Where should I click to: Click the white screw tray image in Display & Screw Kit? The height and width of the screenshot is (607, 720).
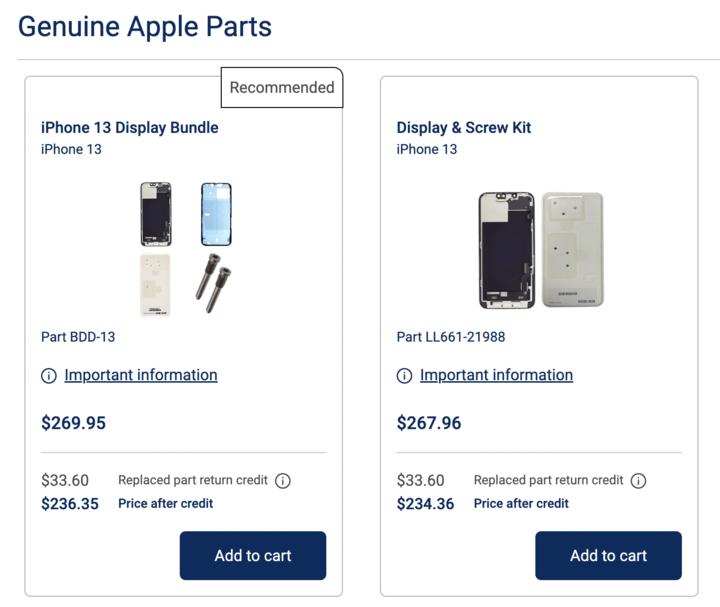[573, 250]
